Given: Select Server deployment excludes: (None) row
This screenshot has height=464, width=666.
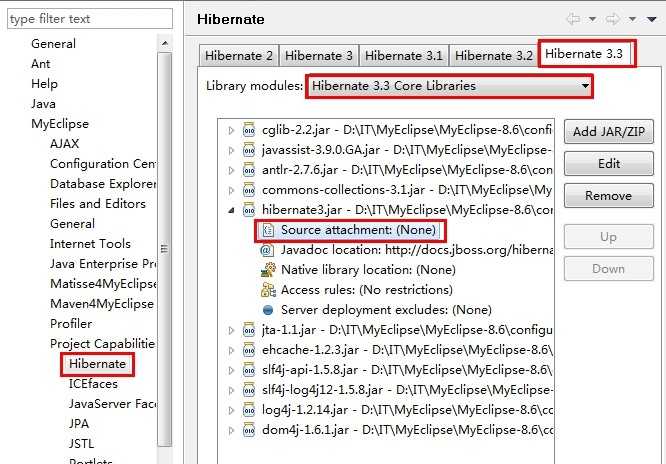Looking at the screenshot, I should (x=376, y=310).
